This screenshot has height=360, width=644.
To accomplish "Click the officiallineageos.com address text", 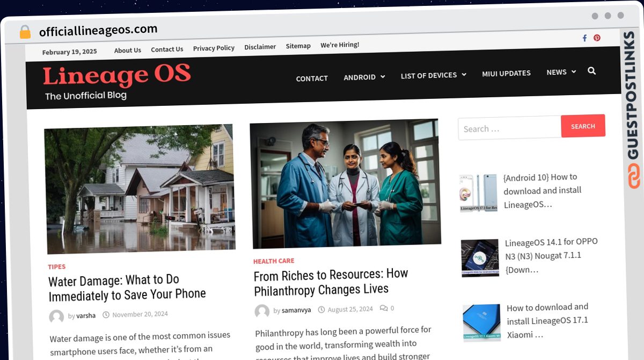I will tap(98, 30).
